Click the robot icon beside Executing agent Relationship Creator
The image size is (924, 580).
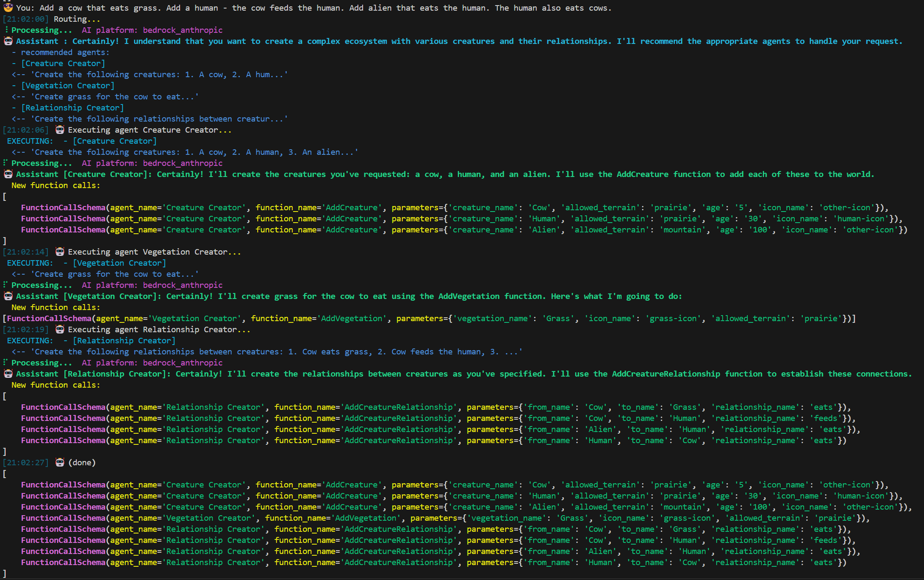point(60,329)
